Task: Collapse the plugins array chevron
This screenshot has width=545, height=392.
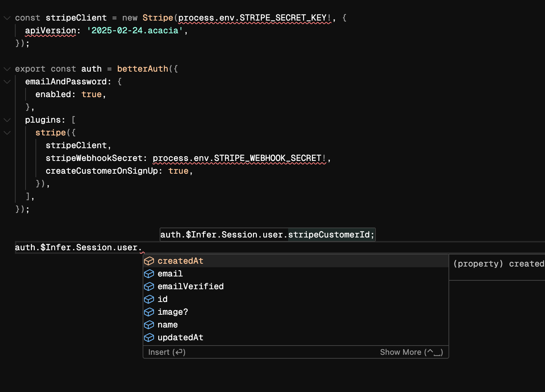Action: coord(7,120)
